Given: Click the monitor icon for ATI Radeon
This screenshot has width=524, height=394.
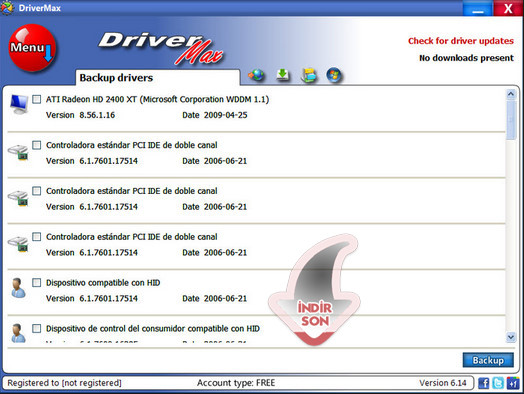Looking at the screenshot, I should [x=19, y=104].
